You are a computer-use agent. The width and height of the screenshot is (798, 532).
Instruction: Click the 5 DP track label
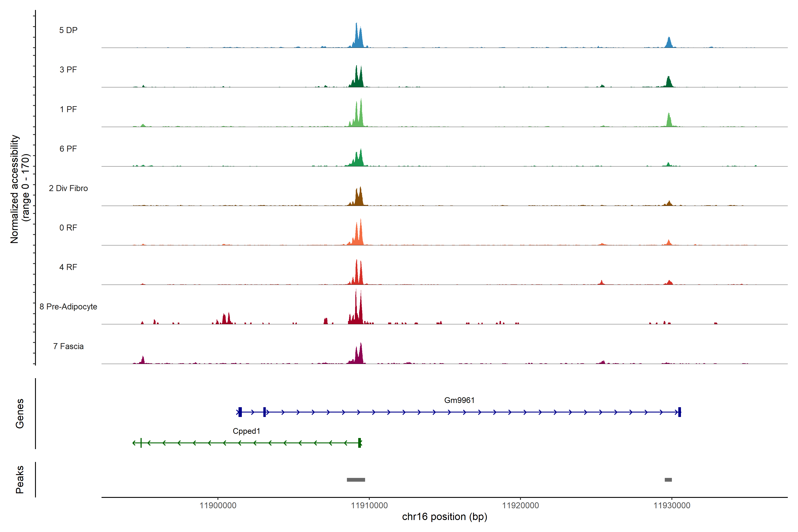(68, 30)
